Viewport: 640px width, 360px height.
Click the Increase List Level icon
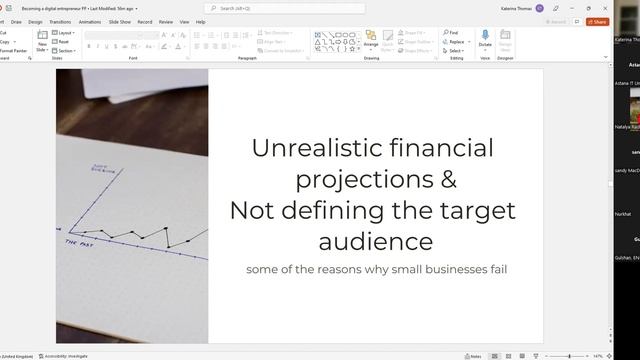tap(236, 36)
